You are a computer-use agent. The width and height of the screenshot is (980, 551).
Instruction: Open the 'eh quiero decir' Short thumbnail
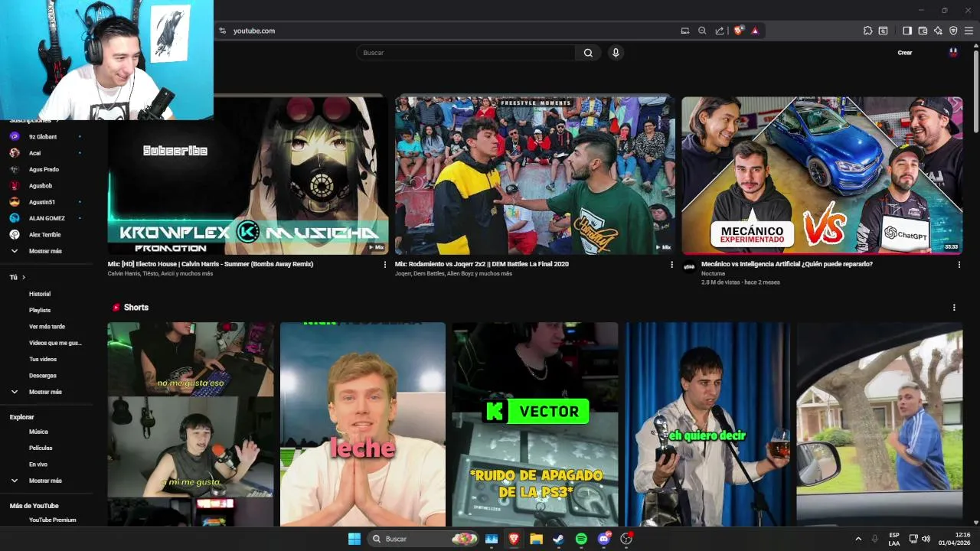(707, 425)
